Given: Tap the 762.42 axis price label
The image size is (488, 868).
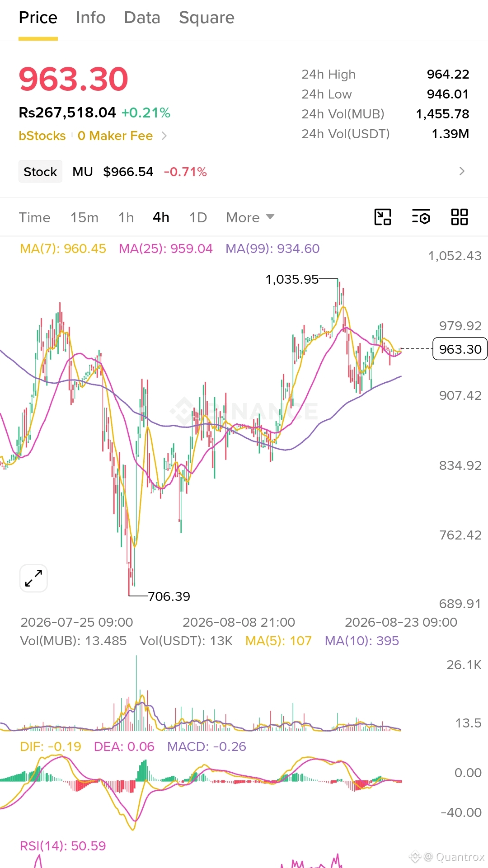Looking at the screenshot, I should [x=460, y=535].
